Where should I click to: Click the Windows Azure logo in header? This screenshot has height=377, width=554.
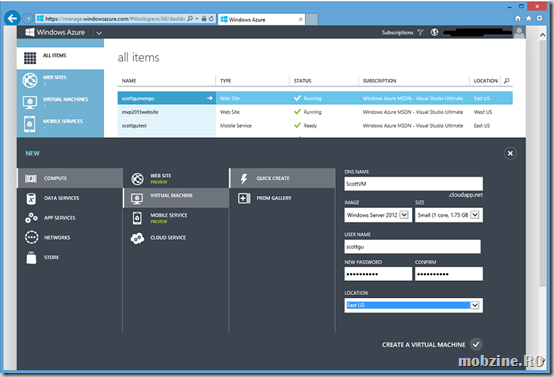(x=55, y=33)
